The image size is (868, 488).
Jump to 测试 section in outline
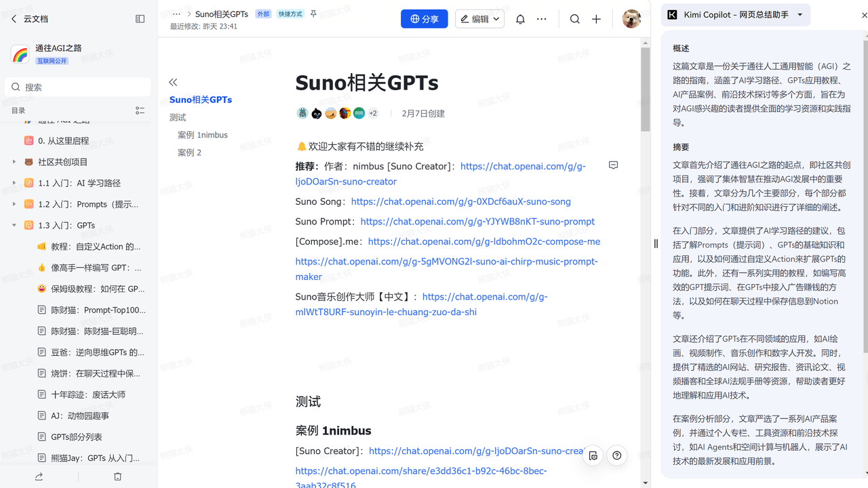[x=178, y=117]
